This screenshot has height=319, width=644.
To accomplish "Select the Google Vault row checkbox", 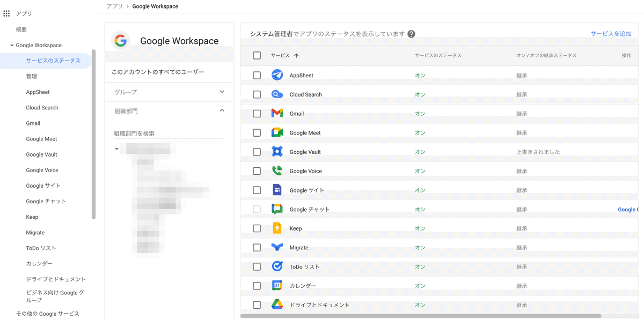I will point(257,152).
